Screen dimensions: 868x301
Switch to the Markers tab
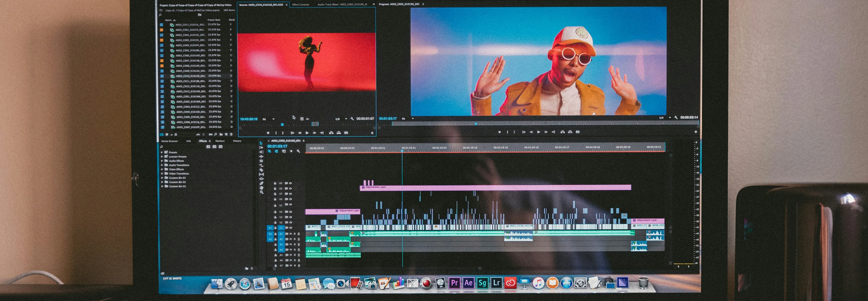[220, 141]
